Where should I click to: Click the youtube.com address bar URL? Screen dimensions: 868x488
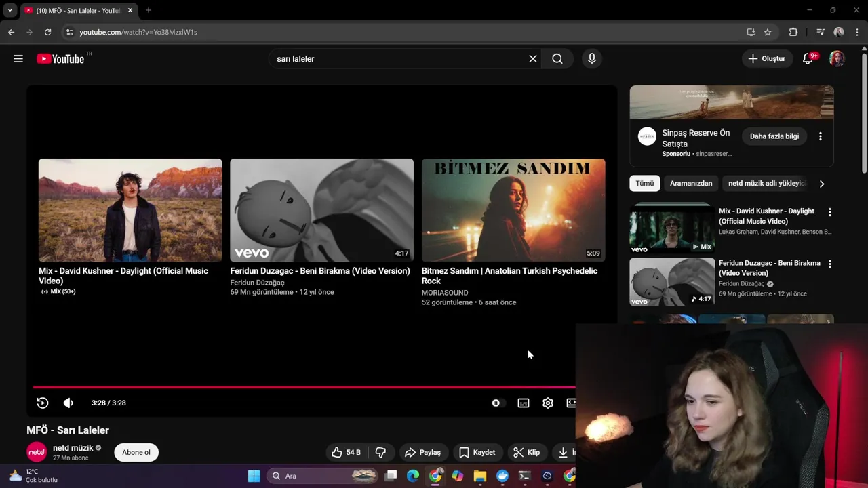[138, 32]
